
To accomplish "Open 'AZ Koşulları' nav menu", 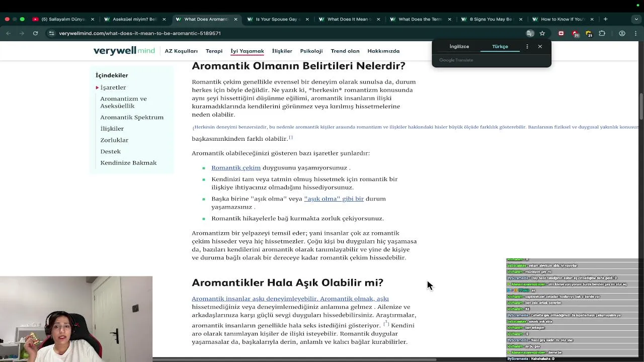I will (x=181, y=51).
